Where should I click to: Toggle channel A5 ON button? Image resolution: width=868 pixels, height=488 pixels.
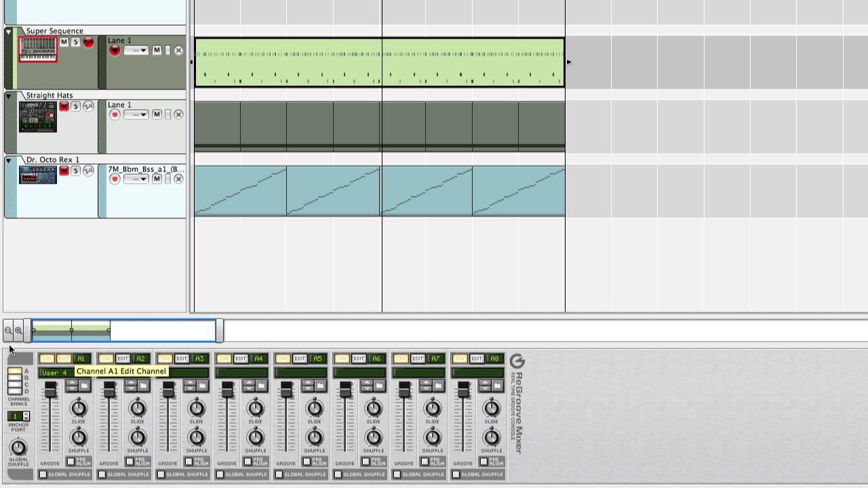283,359
